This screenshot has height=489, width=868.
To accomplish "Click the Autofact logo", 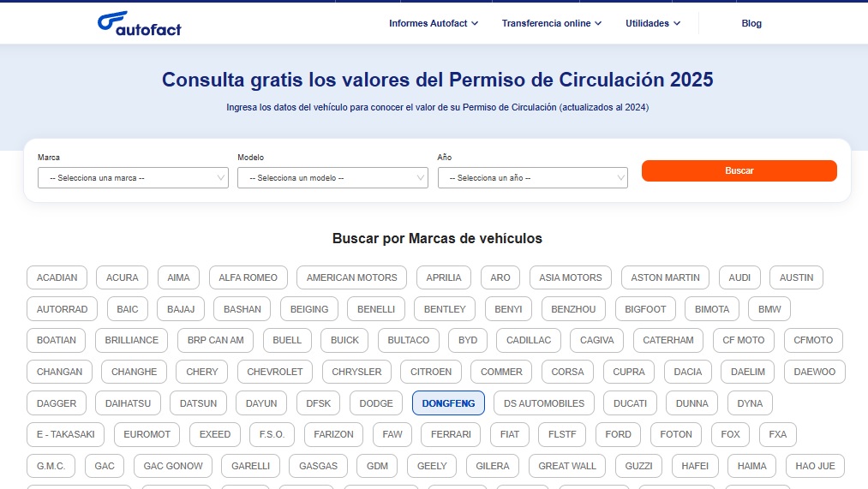I will coord(140,24).
